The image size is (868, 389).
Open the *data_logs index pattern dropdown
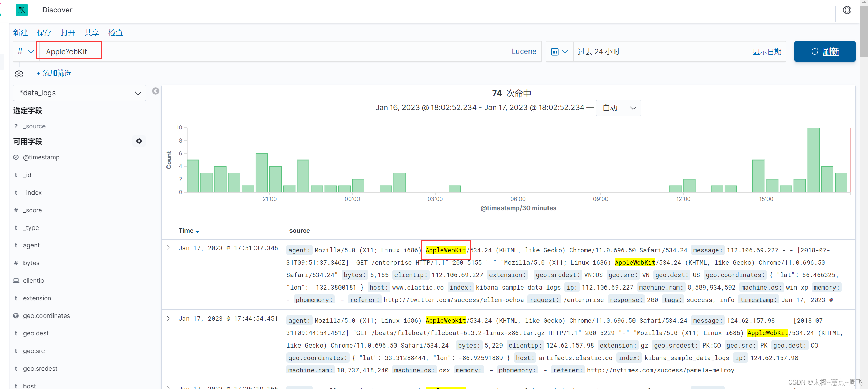coord(79,93)
